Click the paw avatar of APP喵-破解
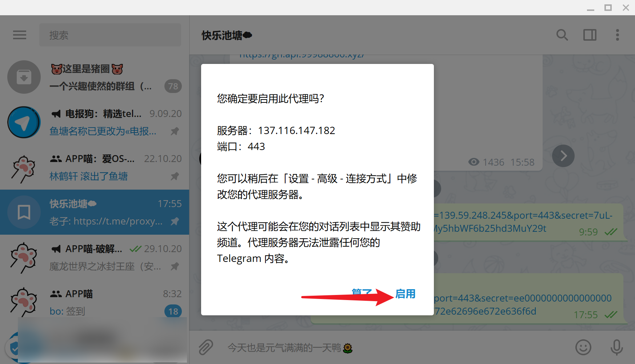The image size is (635, 364). (24, 258)
